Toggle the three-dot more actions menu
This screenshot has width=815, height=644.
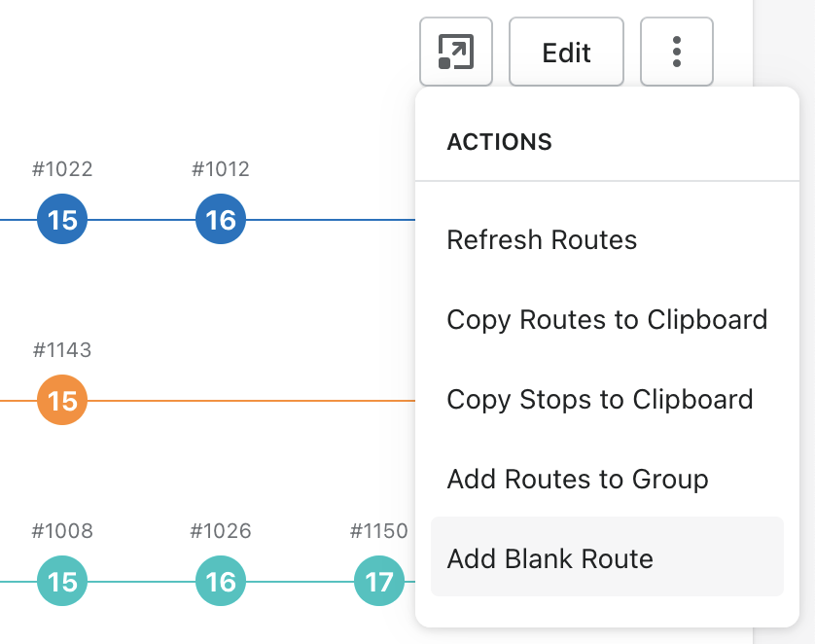pyautogui.click(x=677, y=52)
